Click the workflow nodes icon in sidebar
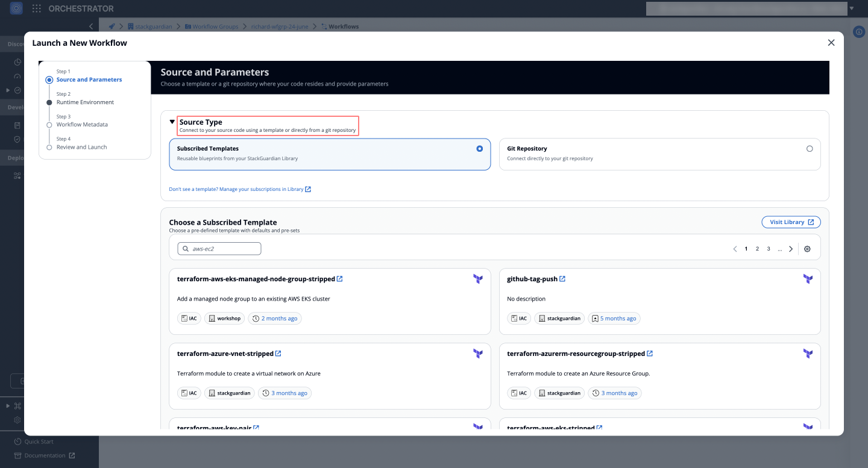Screen dimensions: 868x468 [17, 176]
